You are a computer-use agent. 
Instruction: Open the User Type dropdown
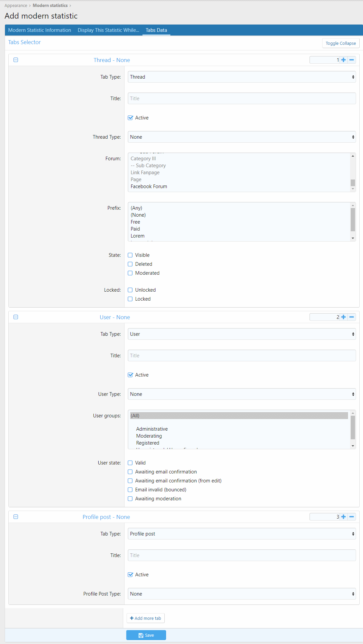[x=241, y=394]
